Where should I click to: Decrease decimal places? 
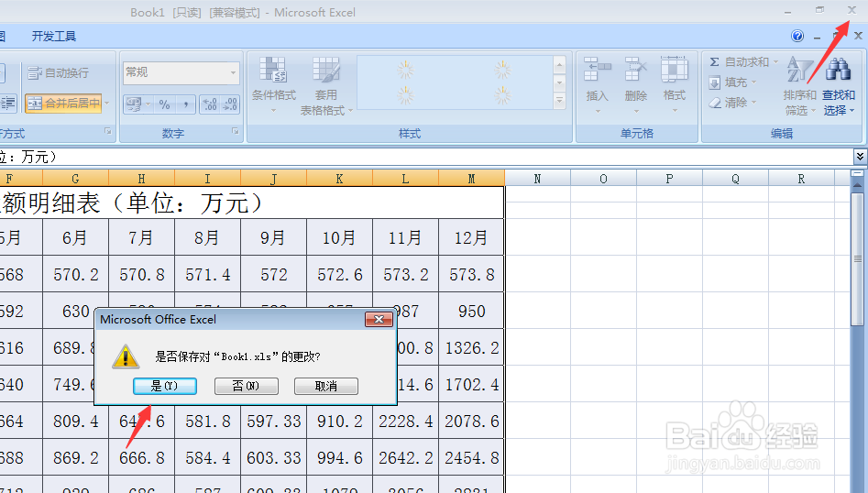pos(230,104)
